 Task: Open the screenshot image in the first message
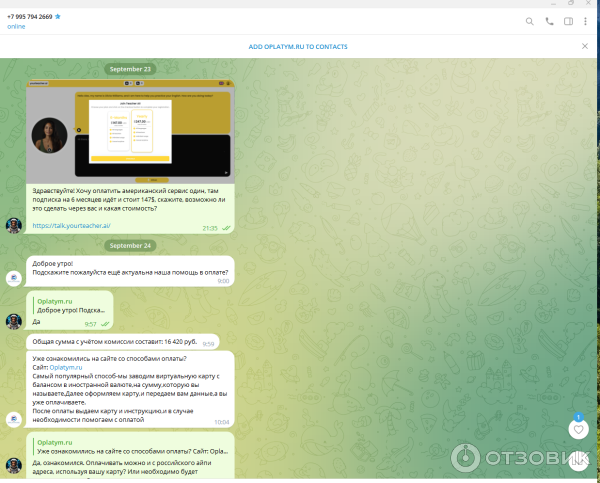(130, 129)
